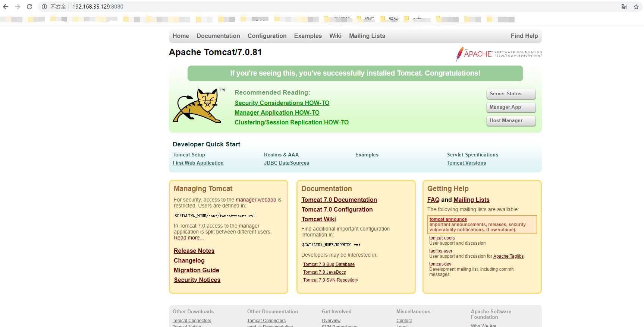Open Contact link under Miscellaneous
644x327 pixels.
pyautogui.click(x=404, y=321)
